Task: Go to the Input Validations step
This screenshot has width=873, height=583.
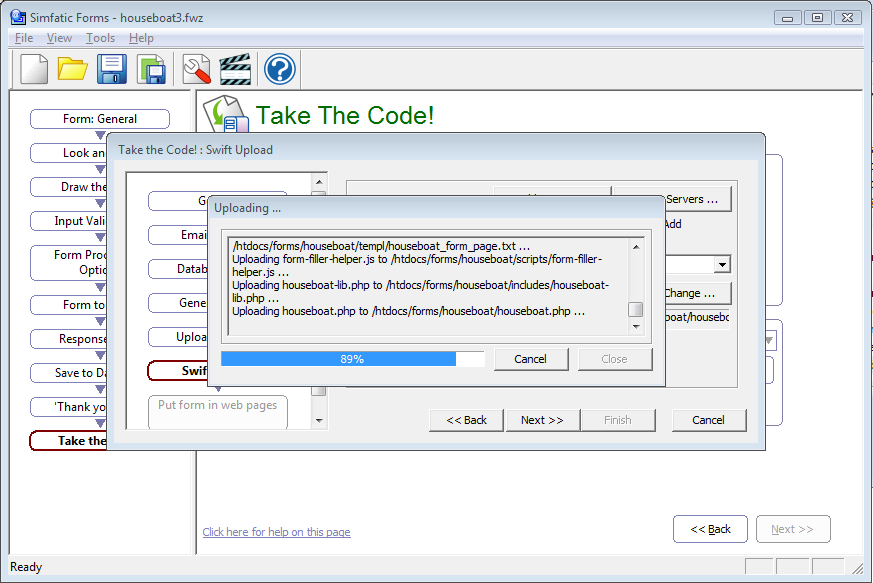Action: click(68, 221)
